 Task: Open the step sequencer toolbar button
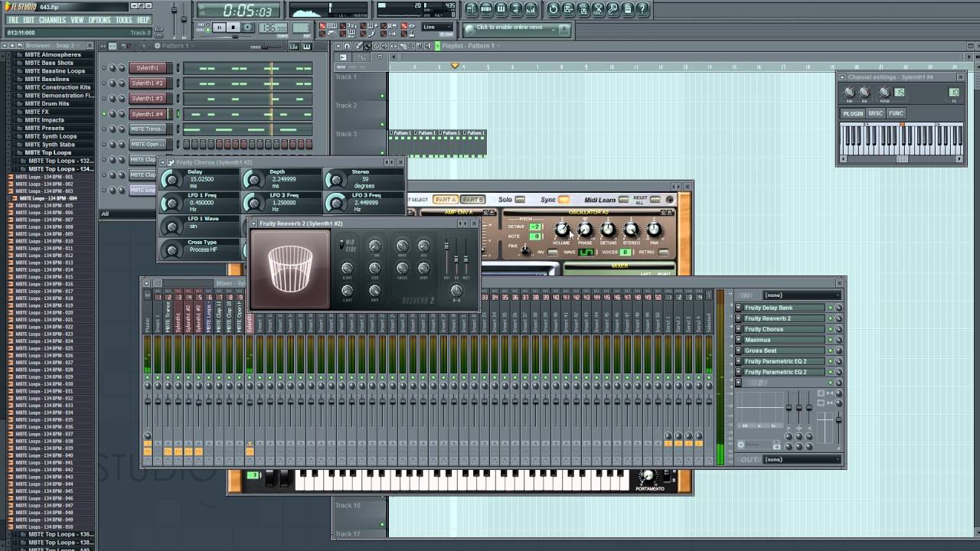[486, 9]
